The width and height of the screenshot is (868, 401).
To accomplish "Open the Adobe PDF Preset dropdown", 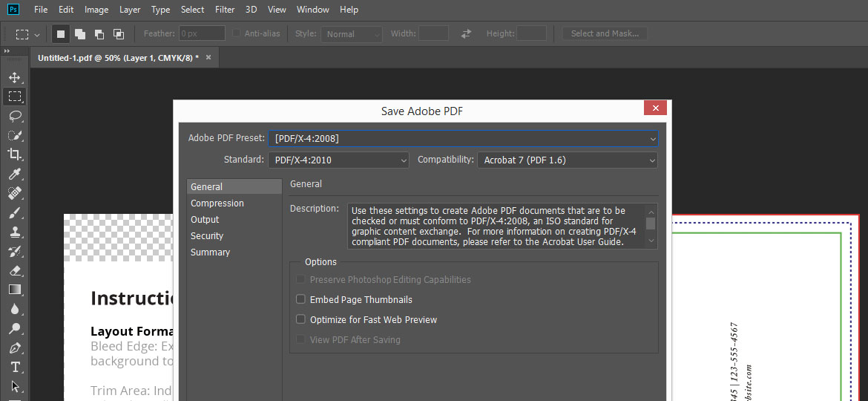I will pyautogui.click(x=463, y=138).
